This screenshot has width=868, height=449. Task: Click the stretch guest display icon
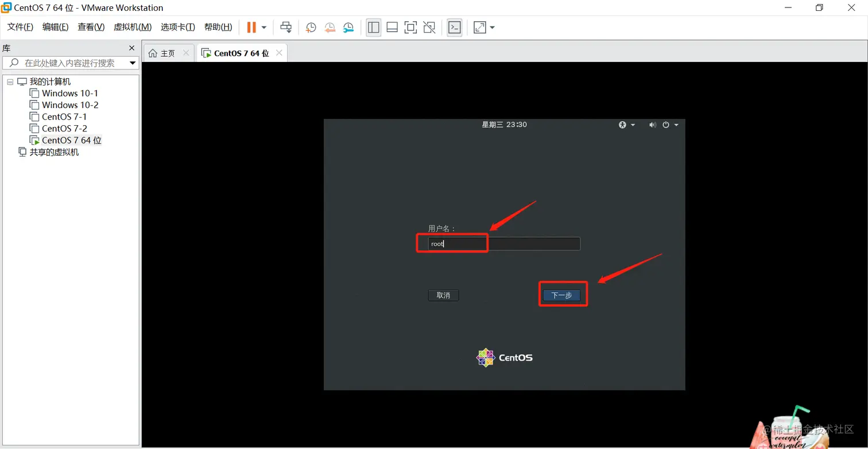pyautogui.click(x=479, y=27)
